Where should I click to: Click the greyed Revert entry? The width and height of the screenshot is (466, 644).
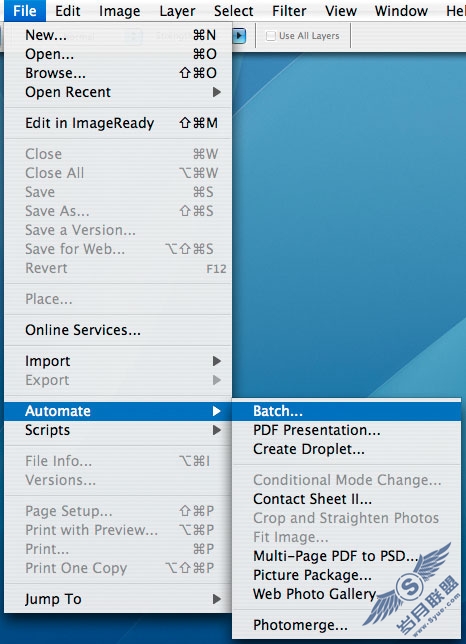[x=118, y=268]
